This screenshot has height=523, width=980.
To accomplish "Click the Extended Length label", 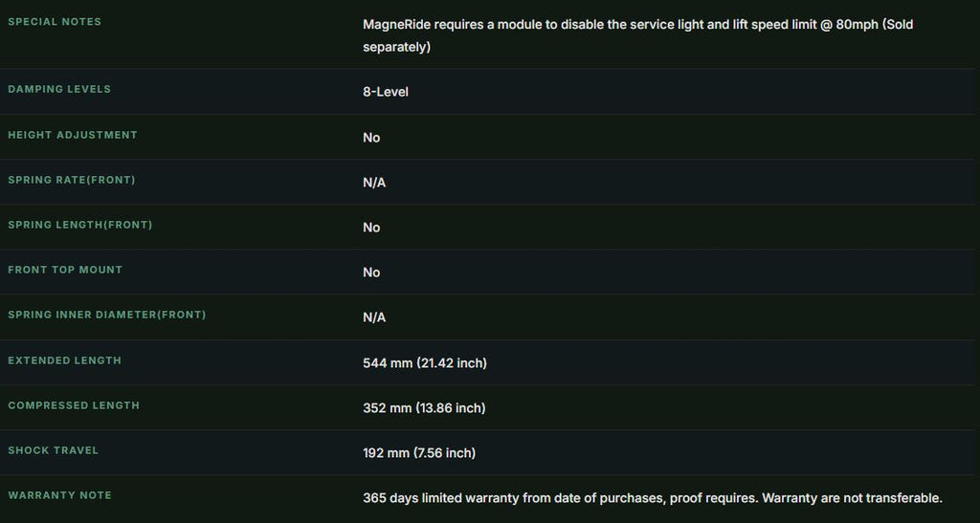I will point(64,360).
